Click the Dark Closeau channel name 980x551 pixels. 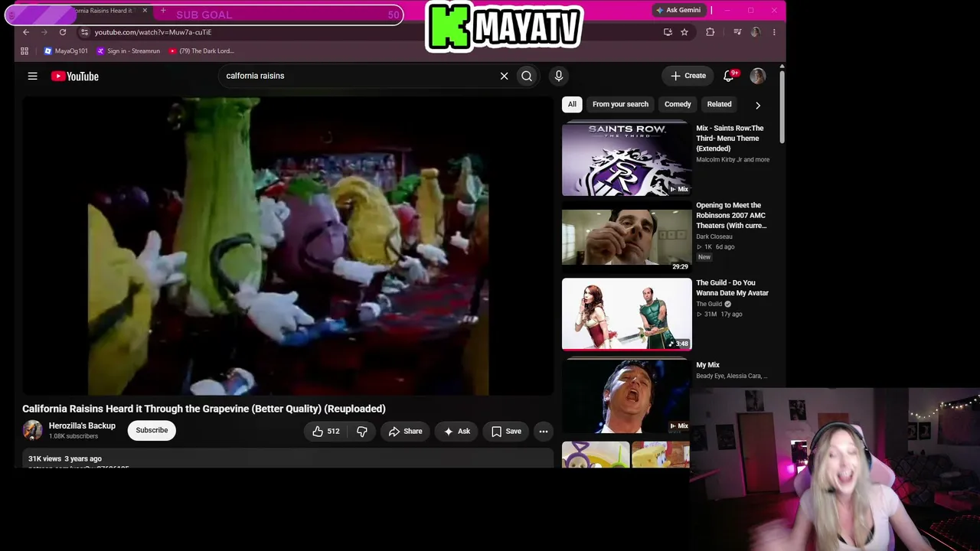coord(714,236)
